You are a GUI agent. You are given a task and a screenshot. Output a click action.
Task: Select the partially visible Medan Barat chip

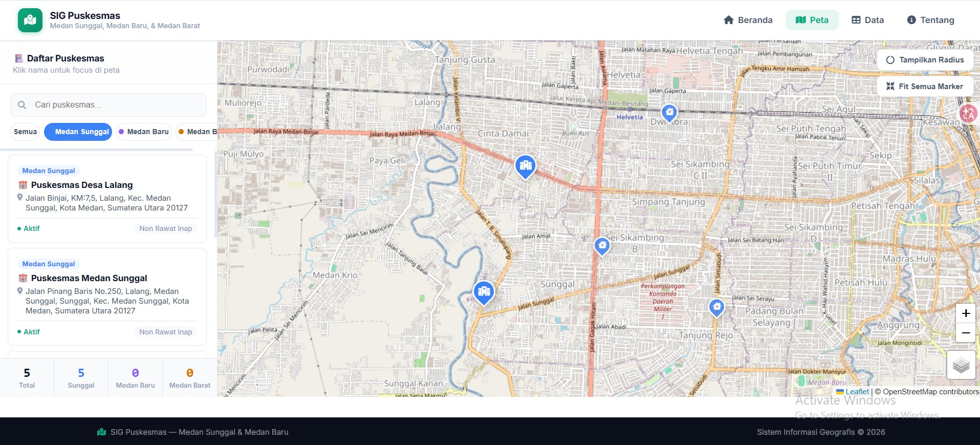(197, 132)
